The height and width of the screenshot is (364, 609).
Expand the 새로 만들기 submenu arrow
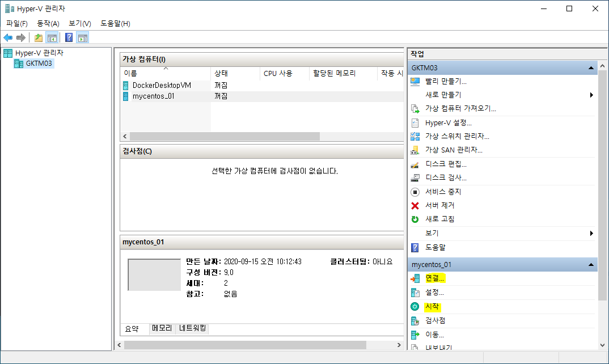591,95
